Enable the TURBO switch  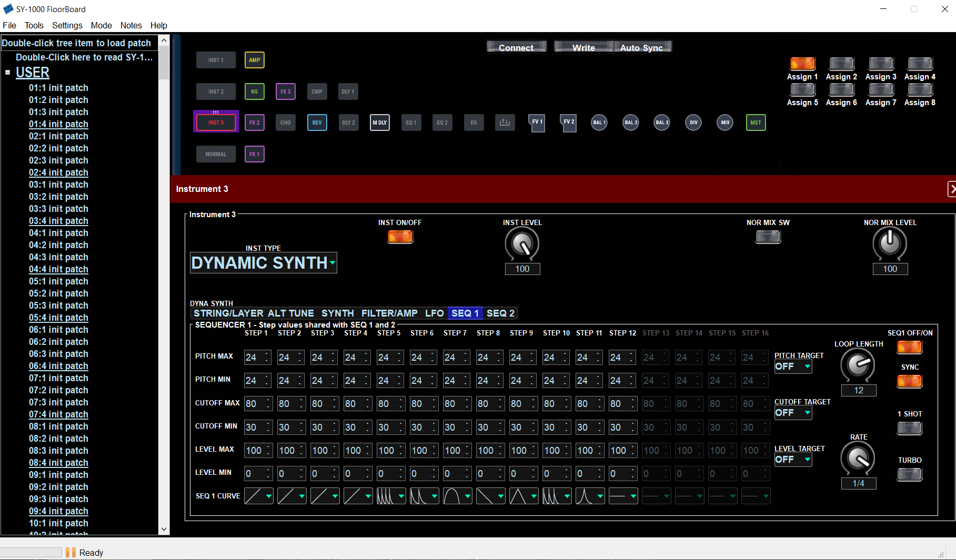click(x=910, y=474)
